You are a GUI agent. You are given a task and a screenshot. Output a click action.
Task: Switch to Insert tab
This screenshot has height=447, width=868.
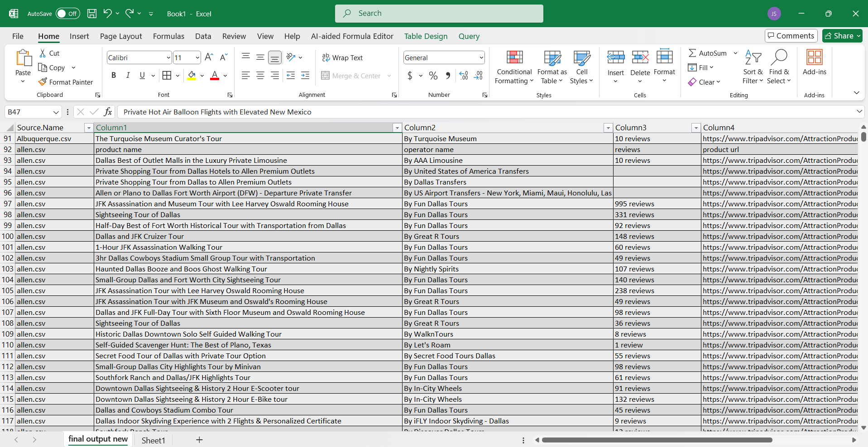[x=79, y=36]
